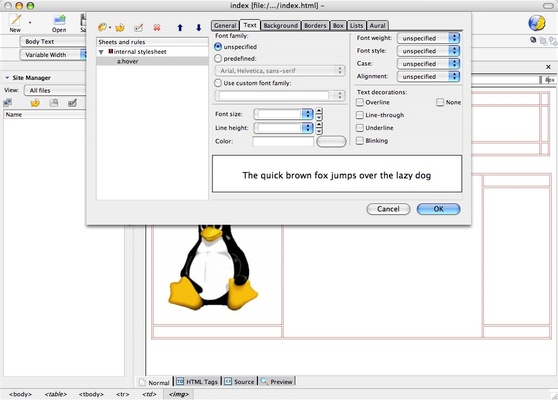
Task: Check the Blinking decoration box
Action: [360, 141]
